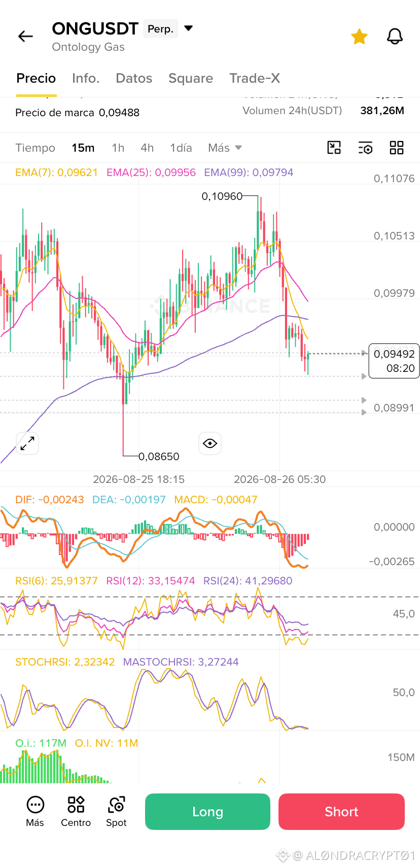The height and width of the screenshot is (868, 420).
Task: Open Spot trading icon
Action: tap(116, 811)
